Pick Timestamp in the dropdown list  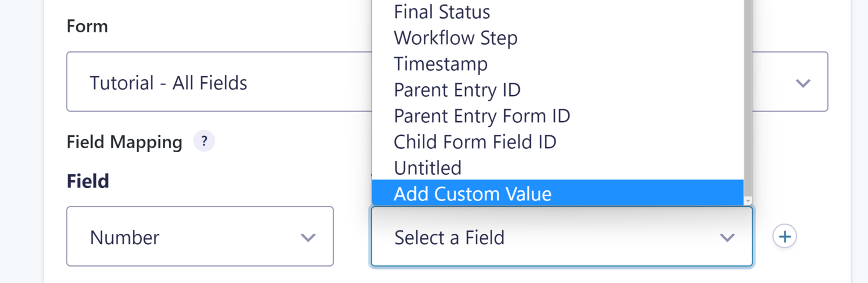pyautogui.click(x=440, y=64)
